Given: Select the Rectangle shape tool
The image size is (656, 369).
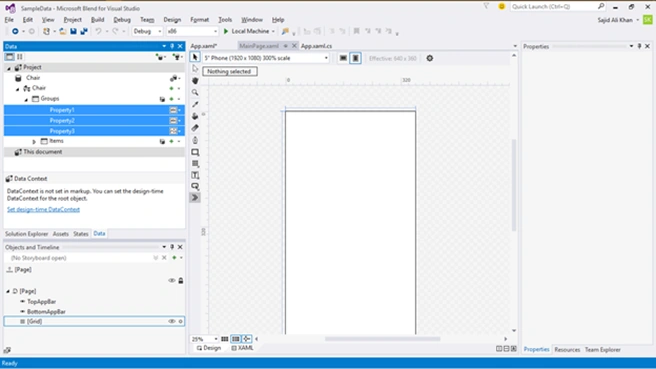Looking at the screenshot, I should tap(195, 152).
